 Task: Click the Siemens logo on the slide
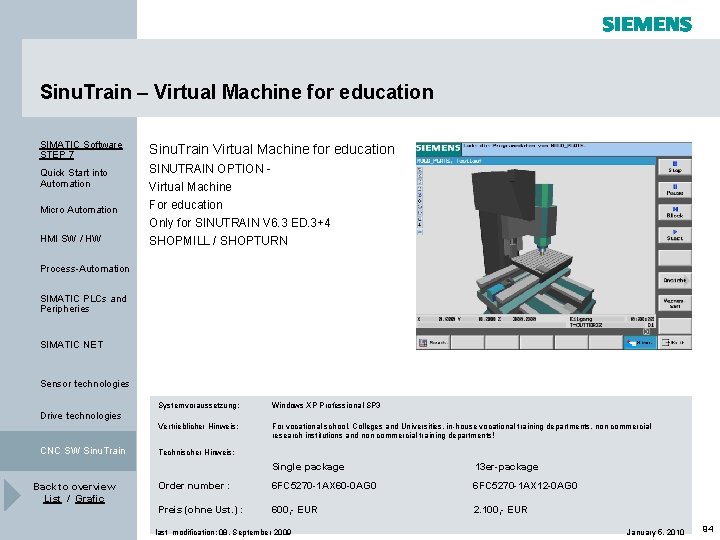click(x=647, y=24)
